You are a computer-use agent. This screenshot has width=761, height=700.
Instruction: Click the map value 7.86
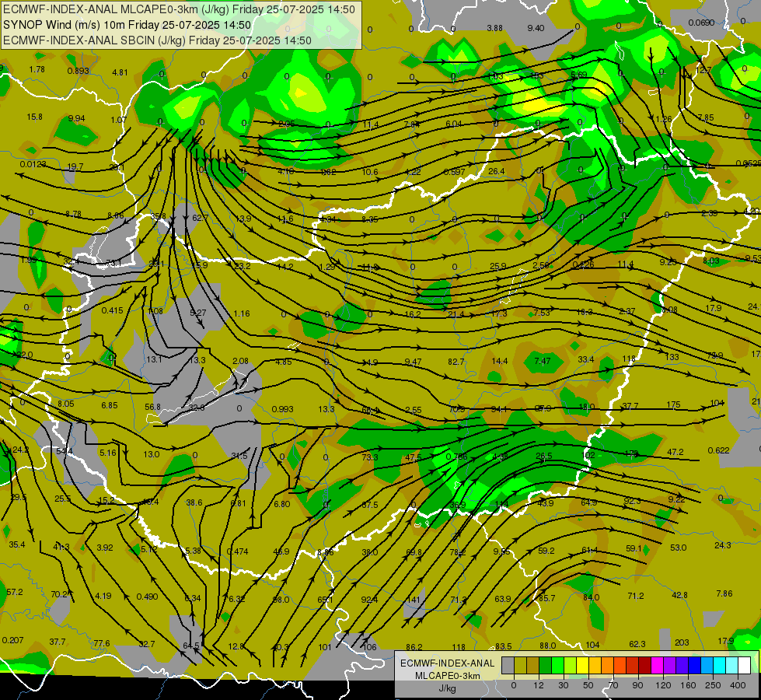point(724,593)
